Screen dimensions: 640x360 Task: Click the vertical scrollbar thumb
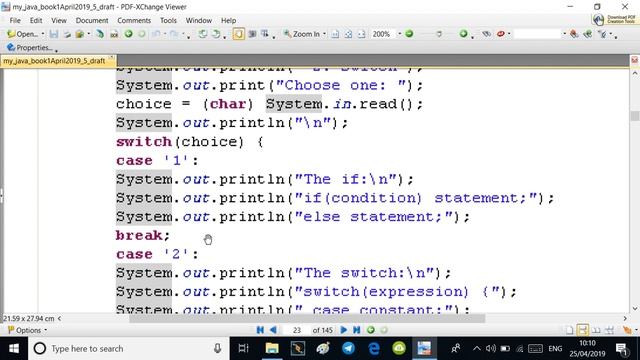[x=635, y=116]
